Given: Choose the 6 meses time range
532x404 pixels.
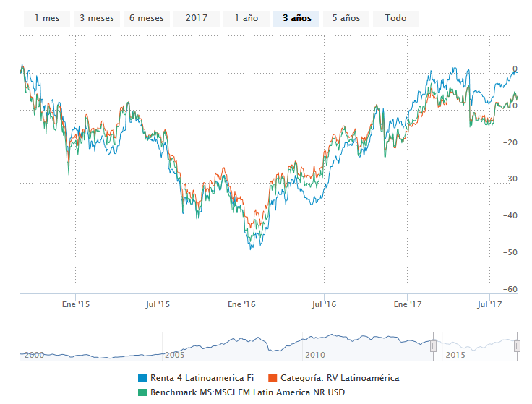Looking at the screenshot, I should tap(147, 18).
